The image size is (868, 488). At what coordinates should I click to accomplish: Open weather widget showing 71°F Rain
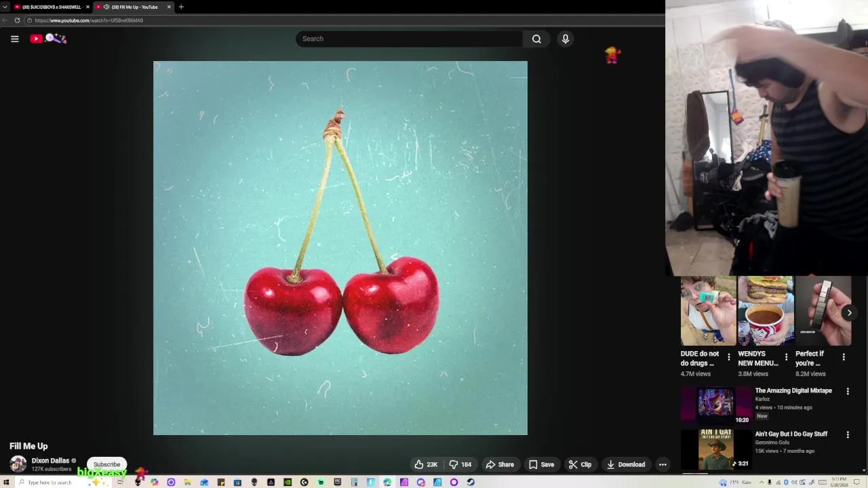click(736, 482)
